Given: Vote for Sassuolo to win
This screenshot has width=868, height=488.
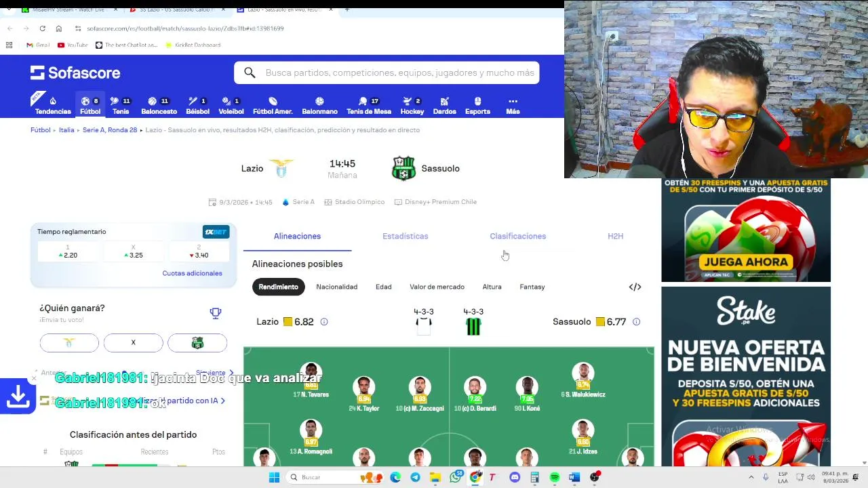Looking at the screenshot, I should (197, 343).
